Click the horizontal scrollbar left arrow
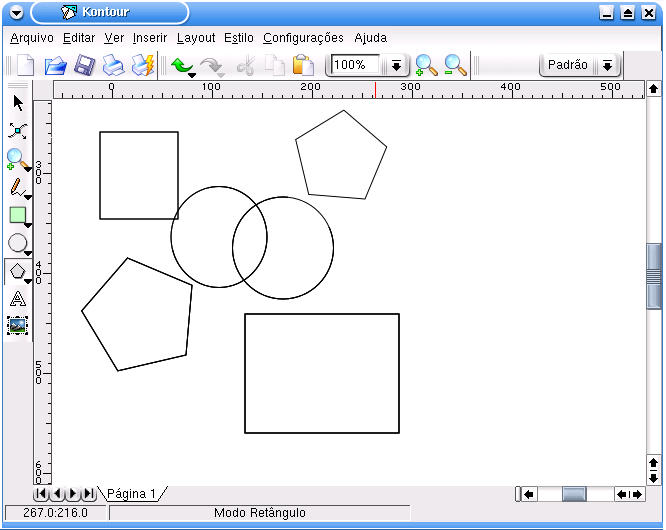 529,494
